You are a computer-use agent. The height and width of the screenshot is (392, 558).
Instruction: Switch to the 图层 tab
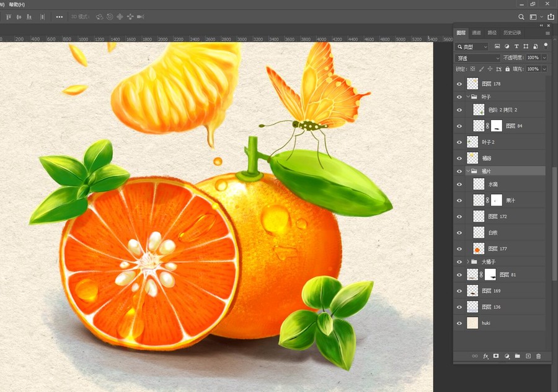[461, 33]
